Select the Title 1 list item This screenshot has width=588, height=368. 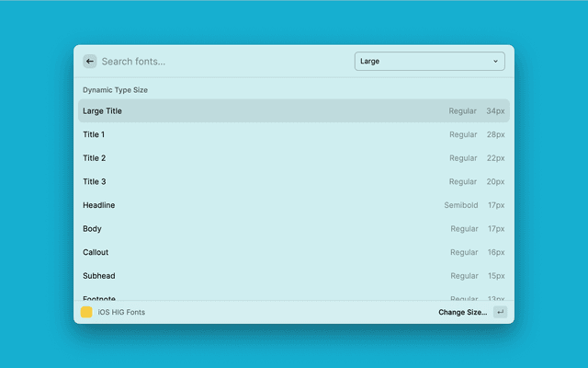(294, 135)
